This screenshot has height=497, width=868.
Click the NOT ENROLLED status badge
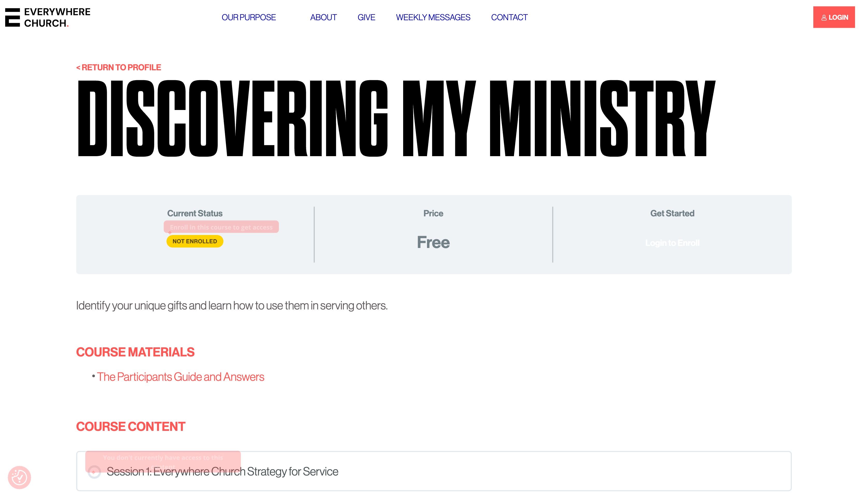pyautogui.click(x=195, y=241)
